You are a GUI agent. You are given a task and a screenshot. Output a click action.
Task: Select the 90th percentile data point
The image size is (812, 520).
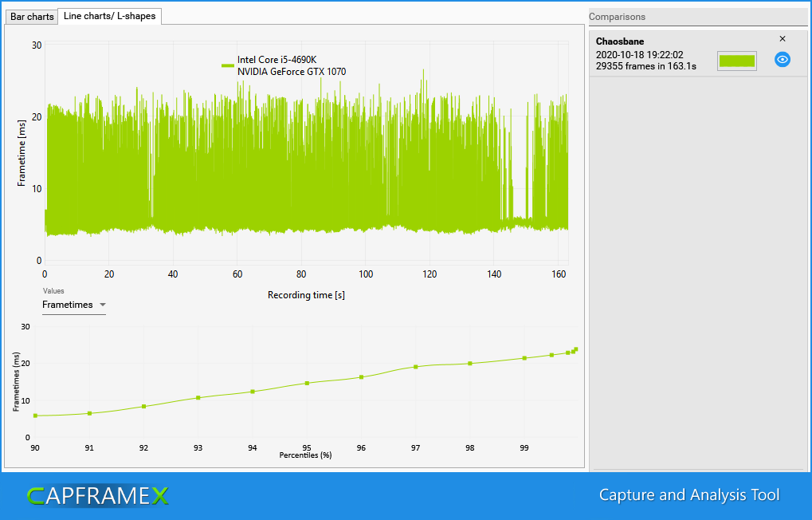tap(35, 416)
